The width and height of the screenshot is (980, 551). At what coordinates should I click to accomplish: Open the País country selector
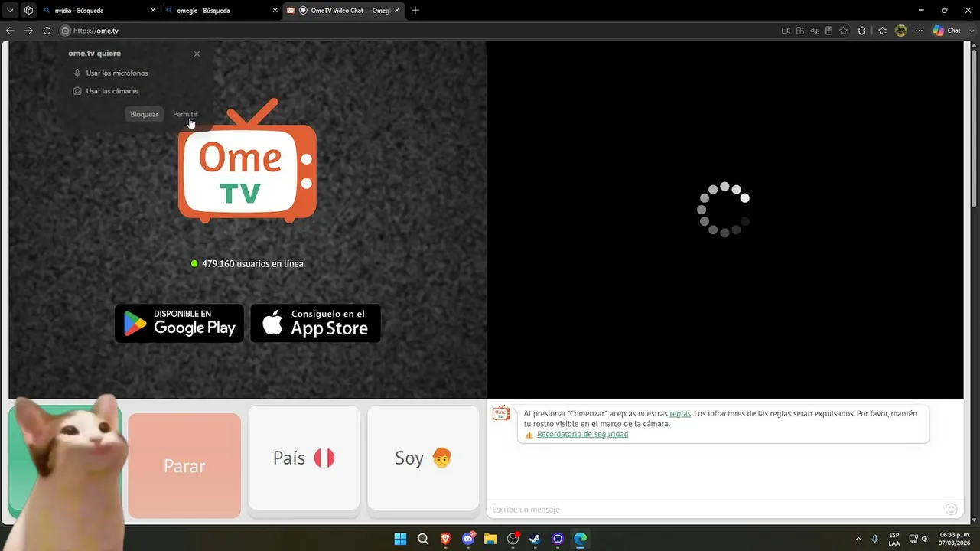point(304,458)
